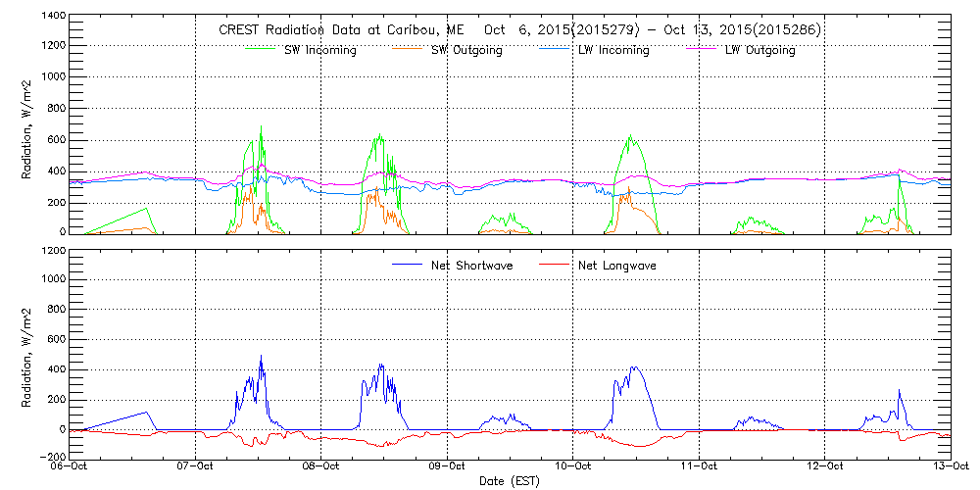
Task: Click the Net Shortwave legend label
Action: point(470,266)
